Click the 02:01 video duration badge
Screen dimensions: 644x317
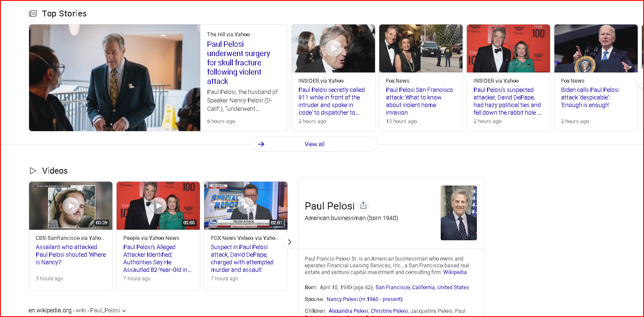277,223
